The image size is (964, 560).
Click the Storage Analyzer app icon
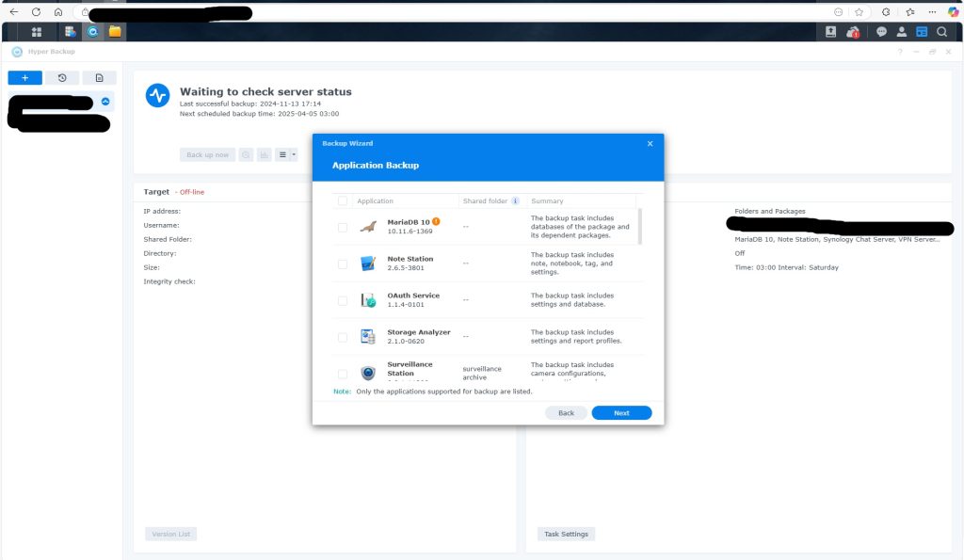point(368,336)
